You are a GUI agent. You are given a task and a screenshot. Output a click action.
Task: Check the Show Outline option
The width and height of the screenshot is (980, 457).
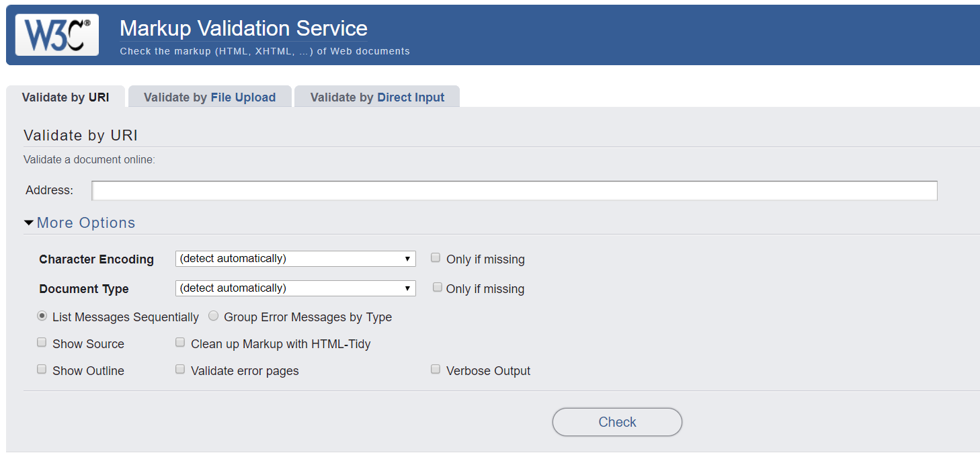pyautogui.click(x=42, y=369)
